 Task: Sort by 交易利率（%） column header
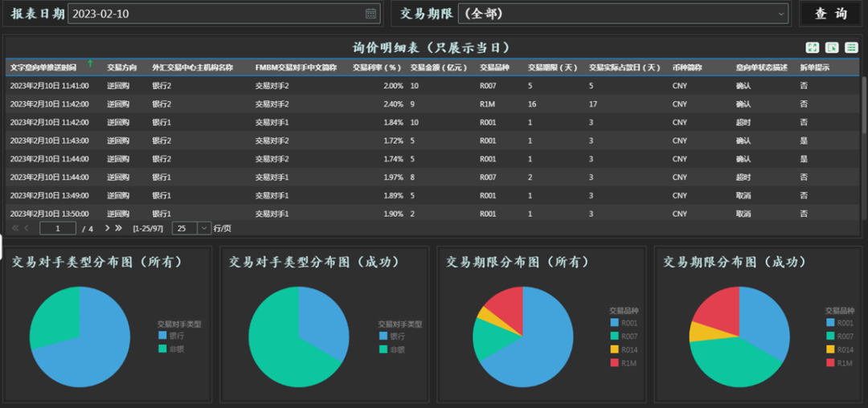377,67
